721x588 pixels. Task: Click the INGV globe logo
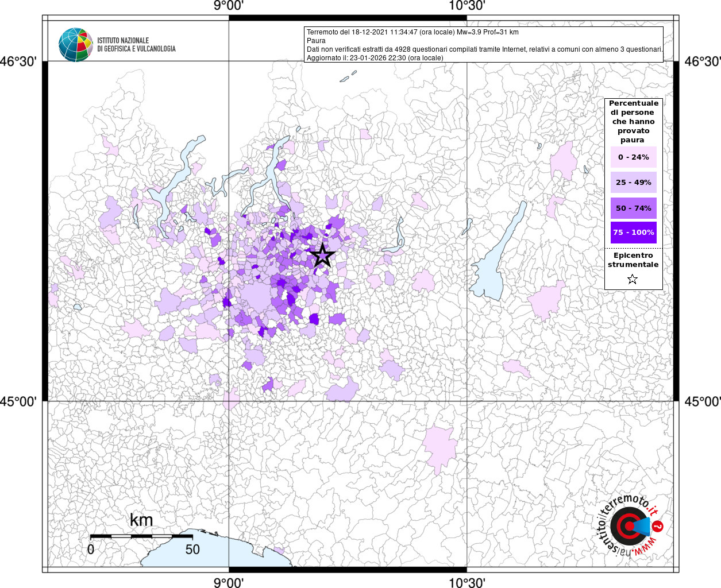pyautogui.click(x=75, y=44)
